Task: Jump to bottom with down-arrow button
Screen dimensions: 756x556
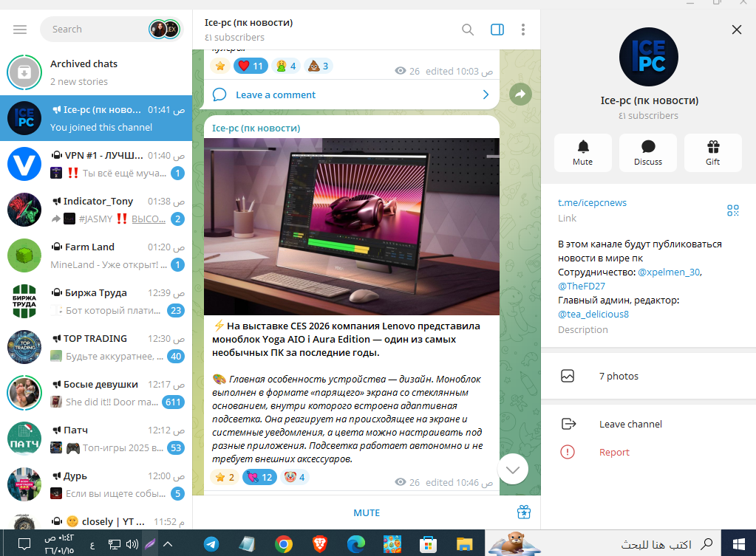Action: pos(513,470)
